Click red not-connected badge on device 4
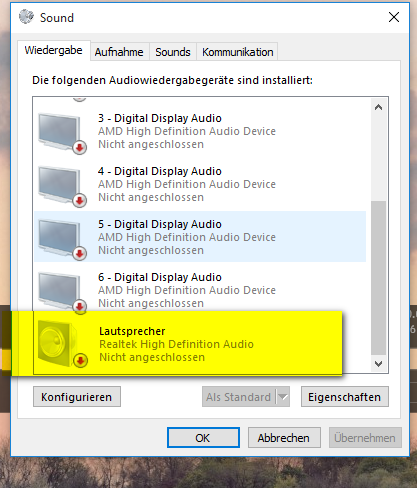Image resolution: width=417 pixels, height=488 pixels. click(79, 201)
